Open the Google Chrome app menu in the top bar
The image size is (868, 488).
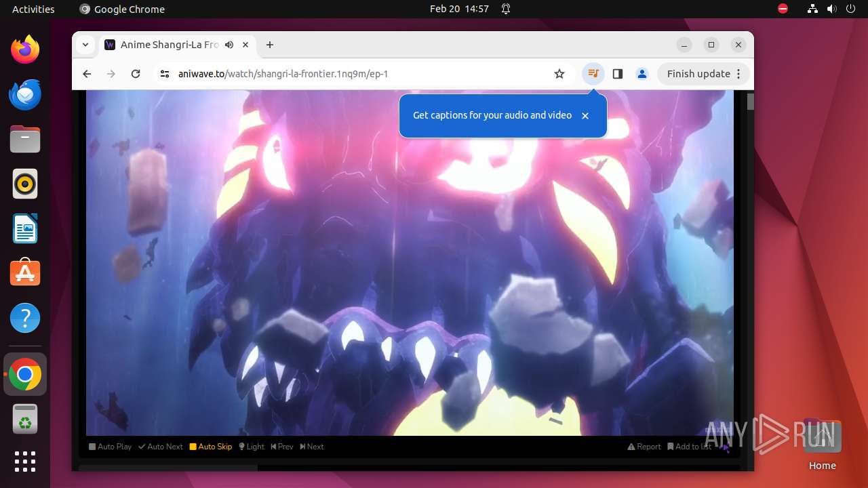pyautogui.click(x=122, y=9)
